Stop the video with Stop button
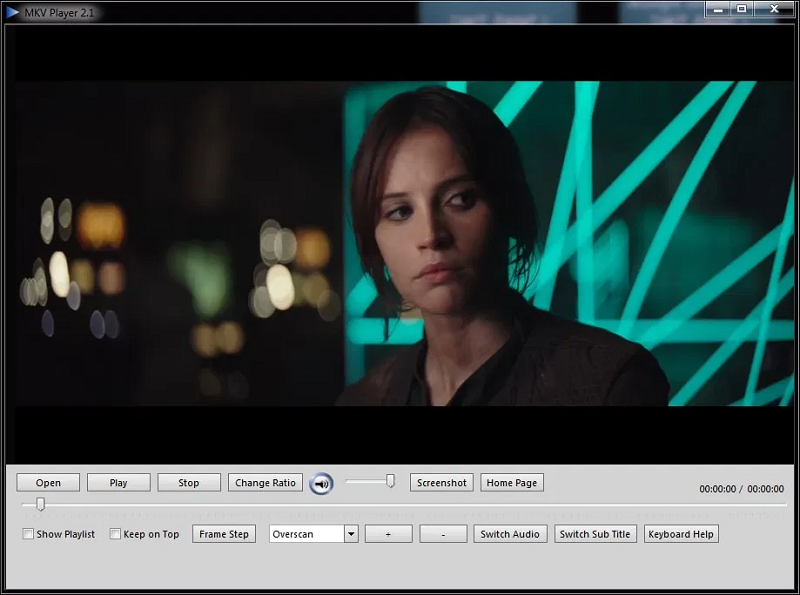The height and width of the screenshot is (595, 800). pyautogui.click(x=188, y=483)
